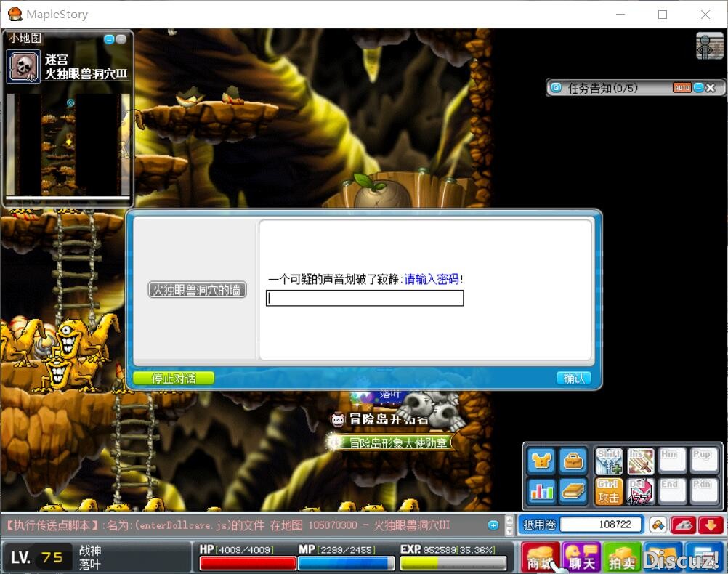The width and height of the screenshot is (728, 574).
Task: Close the 任务告知 quest tracker
Action: click(x=711, y=88)
